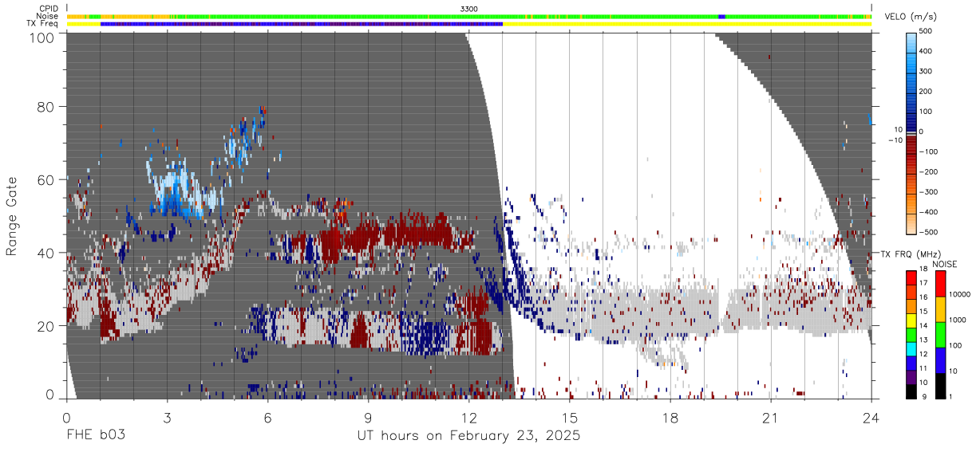Viewport: 980px width, 452px height.
Task: Click the 9 MHz tick on frequency legend
Action: click(923, 396)
